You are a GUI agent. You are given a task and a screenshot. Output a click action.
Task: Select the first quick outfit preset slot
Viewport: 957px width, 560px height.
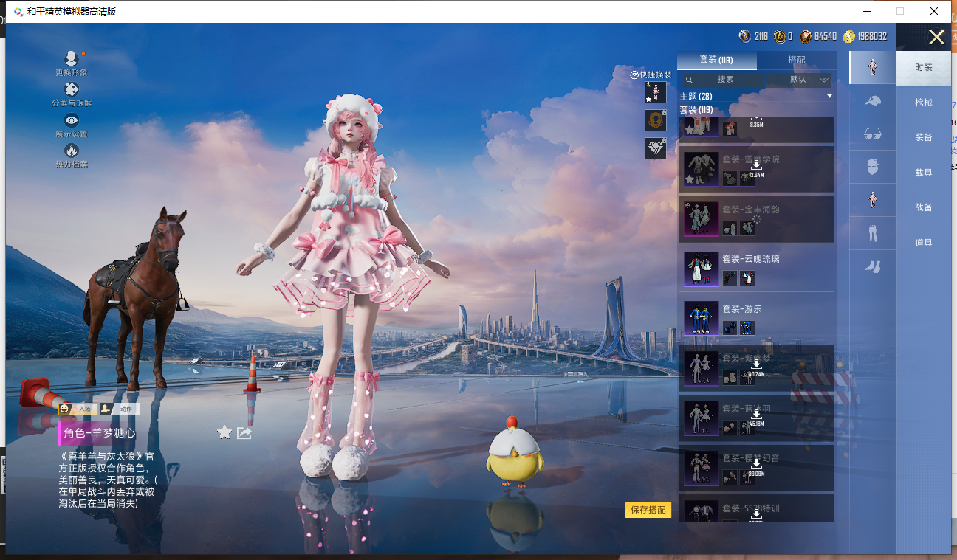(656, 92)
